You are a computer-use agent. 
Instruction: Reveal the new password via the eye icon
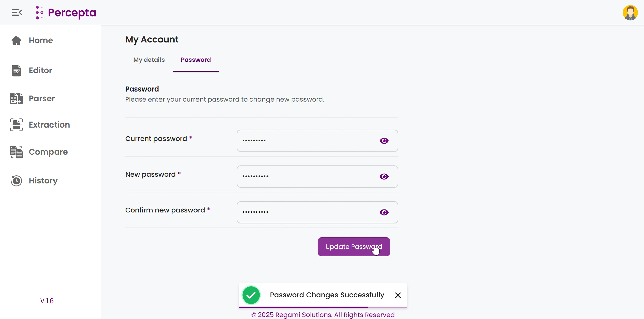[384, 176]
